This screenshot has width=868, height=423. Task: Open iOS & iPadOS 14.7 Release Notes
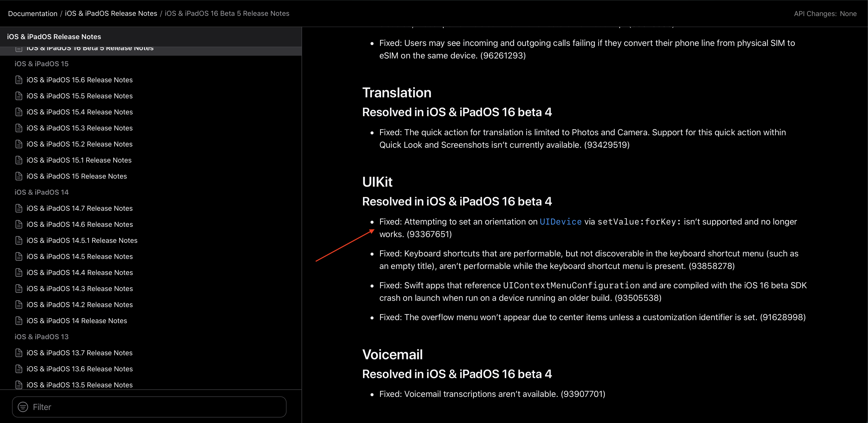coord(80,208)
